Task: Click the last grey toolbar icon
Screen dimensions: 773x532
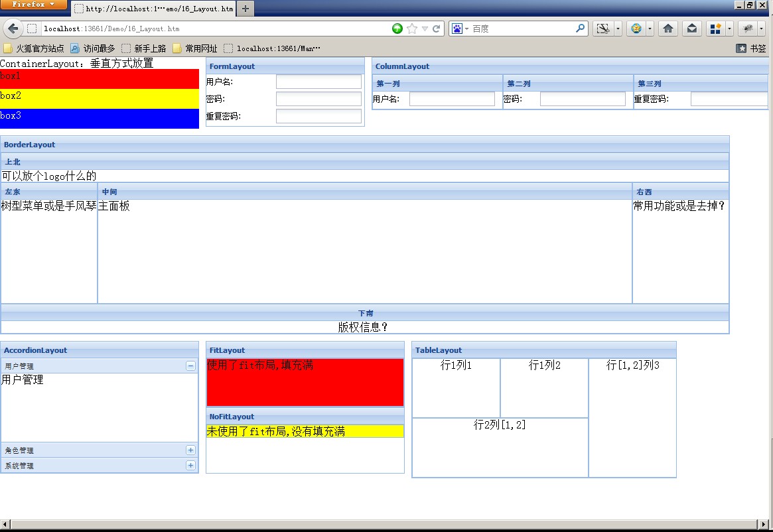Action: [x=748, y=29]
